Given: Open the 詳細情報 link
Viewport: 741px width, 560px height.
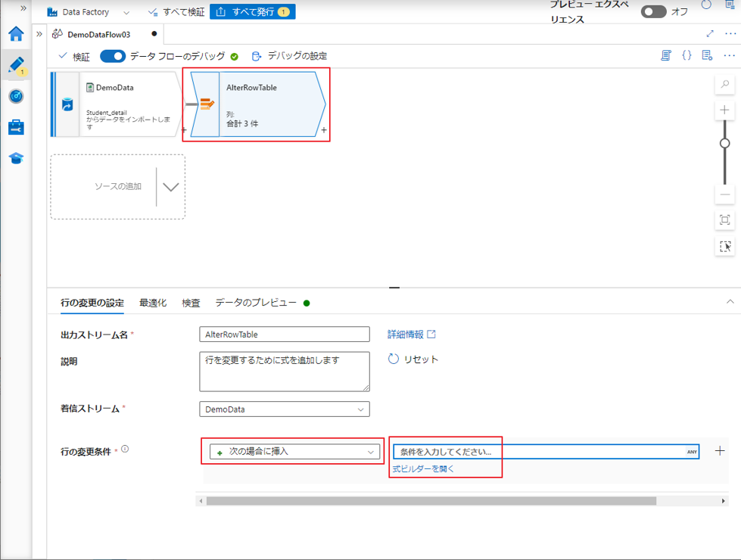Looking at the screenshot, I should pyautogui.click(x=411, y=334).
